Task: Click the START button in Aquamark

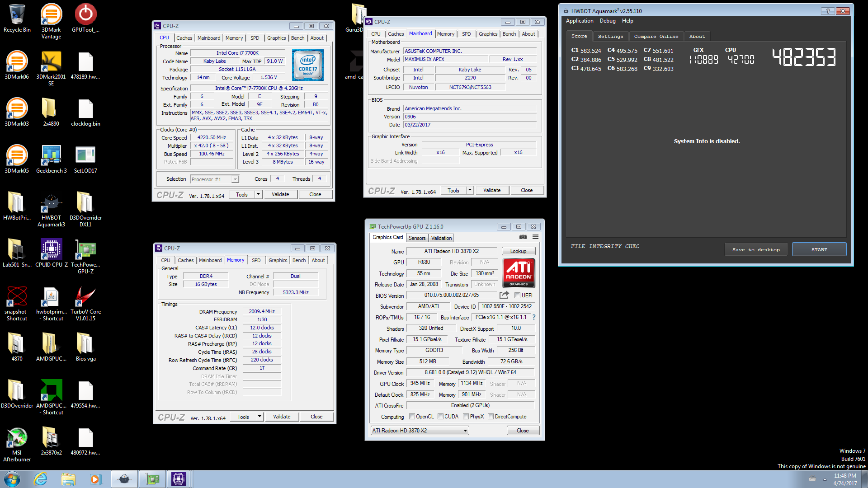Action: 819,249
